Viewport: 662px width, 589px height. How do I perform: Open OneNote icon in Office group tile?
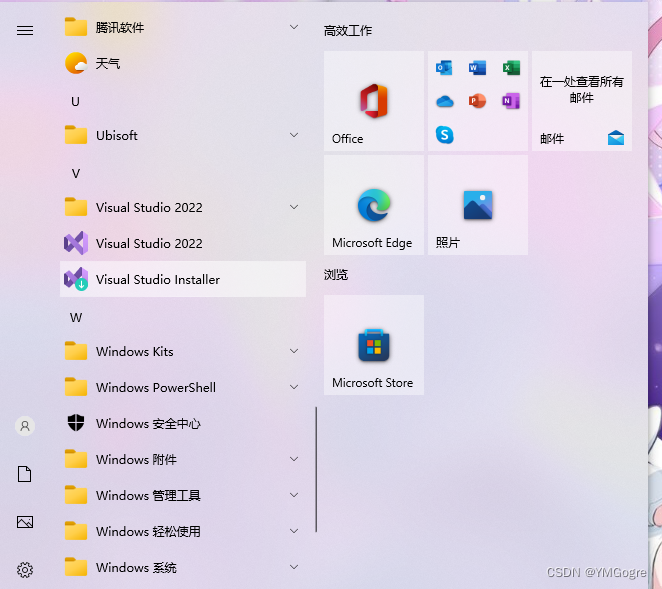[x=511, y=101]
